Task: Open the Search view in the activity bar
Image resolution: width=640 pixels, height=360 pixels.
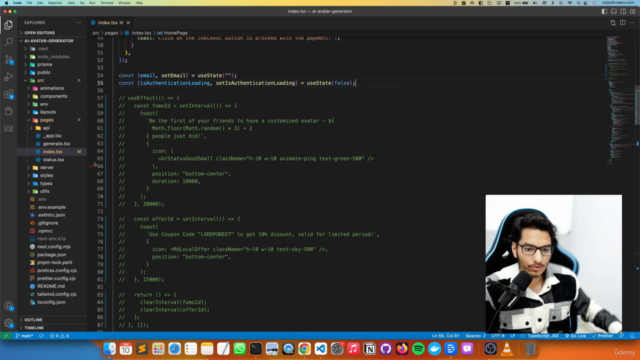Action: click(9, 42)
